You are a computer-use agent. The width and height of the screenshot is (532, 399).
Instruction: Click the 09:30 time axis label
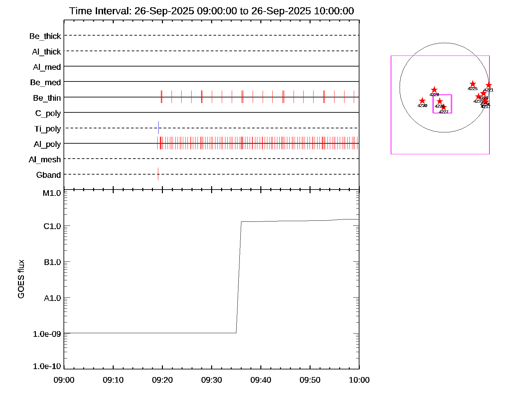(x=211, y=380)
